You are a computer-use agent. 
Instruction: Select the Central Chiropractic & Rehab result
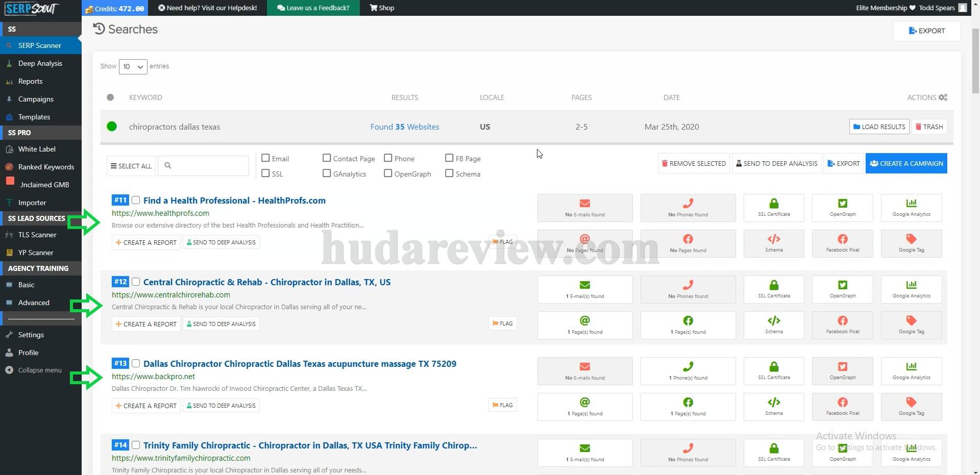coord(136,281)
